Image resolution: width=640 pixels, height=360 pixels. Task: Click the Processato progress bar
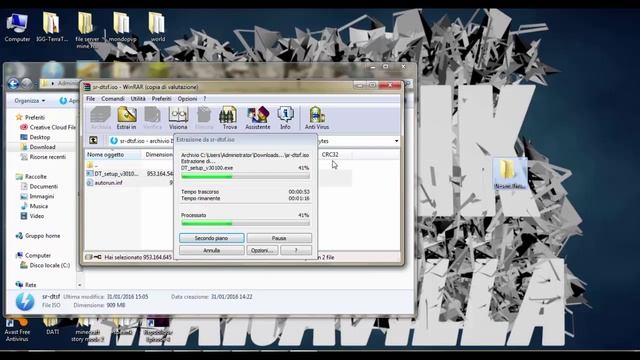(x=245, y=223)
